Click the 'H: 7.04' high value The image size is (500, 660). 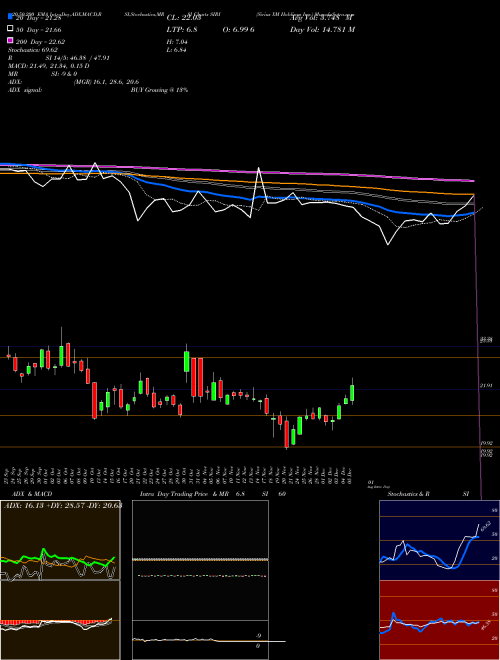(177, 42)
